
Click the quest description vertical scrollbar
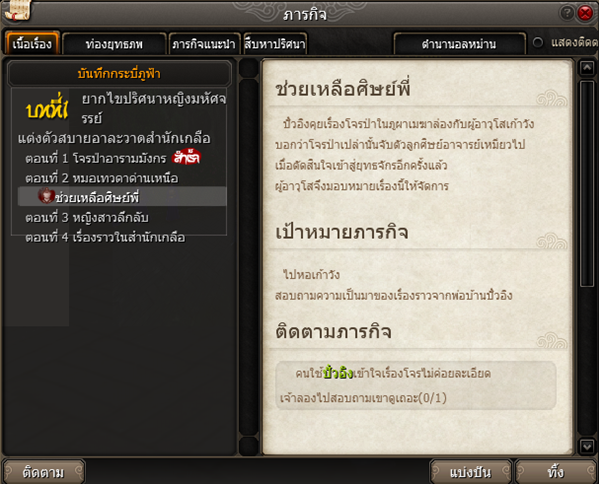587,183
